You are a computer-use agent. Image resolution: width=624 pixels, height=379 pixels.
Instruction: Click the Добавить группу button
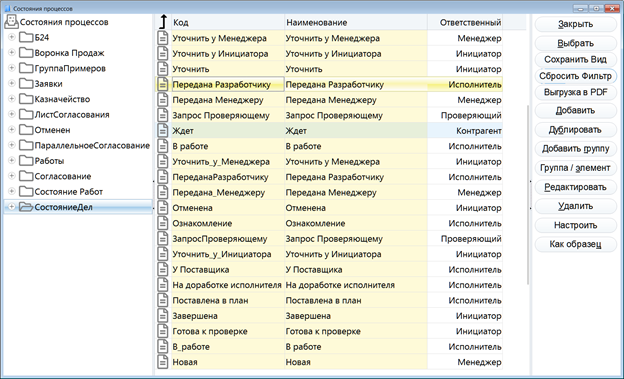tap(575, 148)
